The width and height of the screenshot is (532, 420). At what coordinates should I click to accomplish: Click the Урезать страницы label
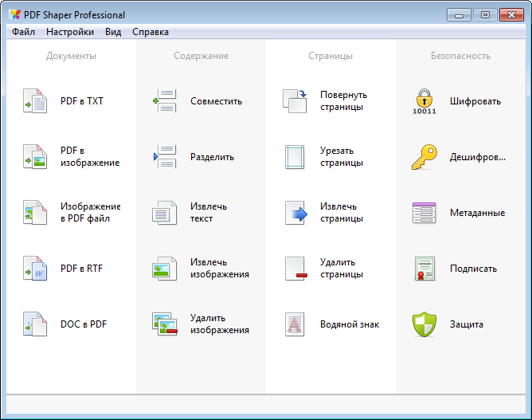pos(342,156)
